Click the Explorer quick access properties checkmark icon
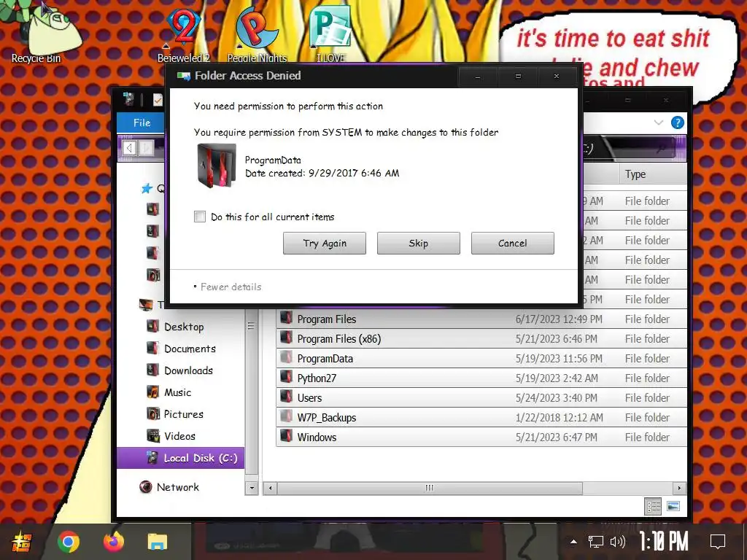 (x=158, y=99)
